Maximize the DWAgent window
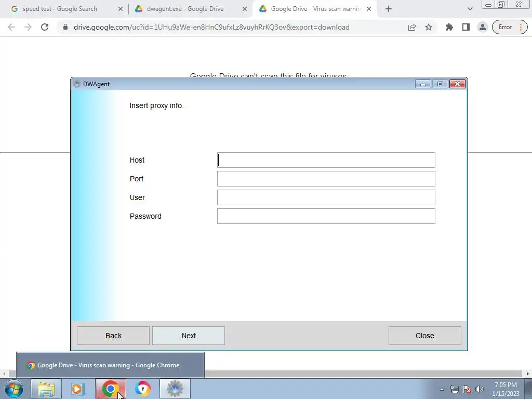This screenshot has height=399, width=532. click(x=440, y=84)
